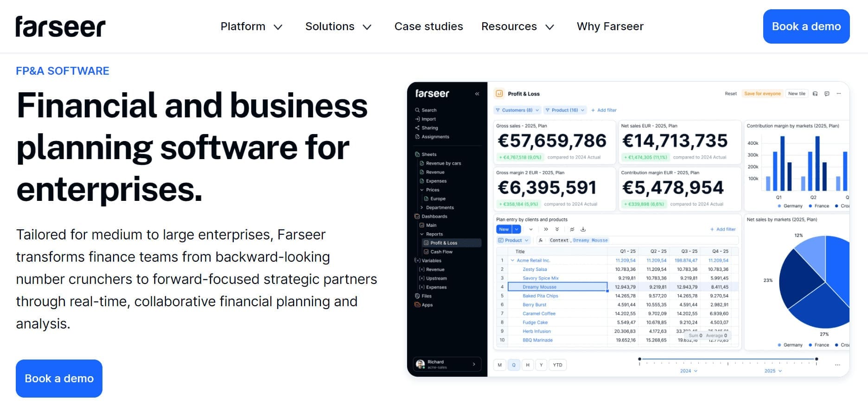Click the right handle of the timeline range slider

pos(817,359)
